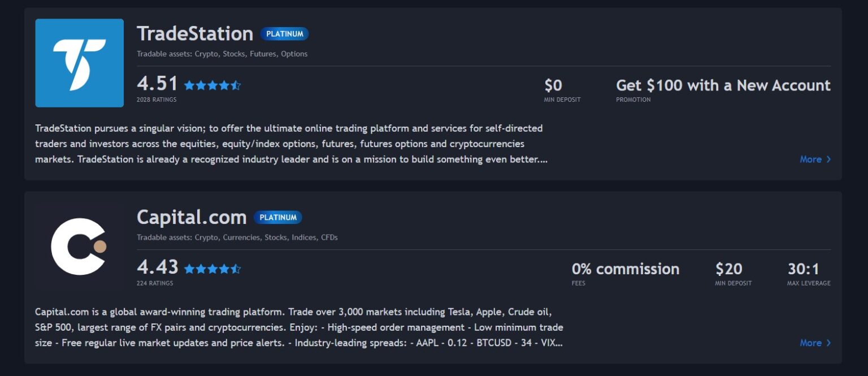Click chevron arrow beside Capital.com's More

pos(828,343)
